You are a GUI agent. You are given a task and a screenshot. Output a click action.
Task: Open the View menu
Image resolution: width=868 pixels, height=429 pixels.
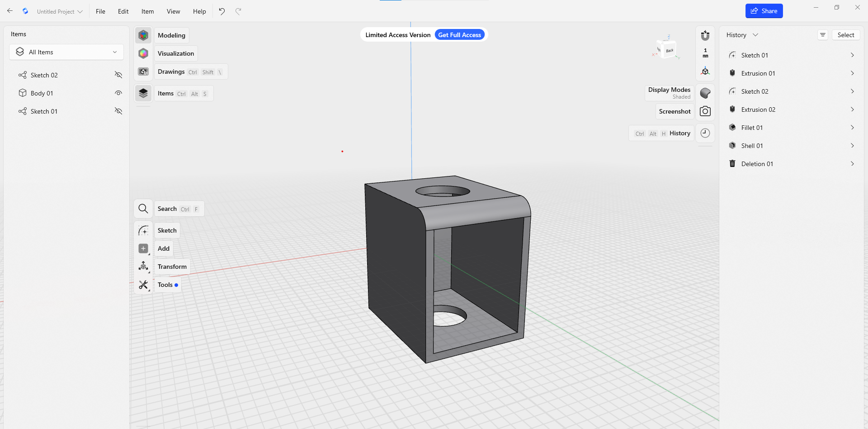[173, 11]
